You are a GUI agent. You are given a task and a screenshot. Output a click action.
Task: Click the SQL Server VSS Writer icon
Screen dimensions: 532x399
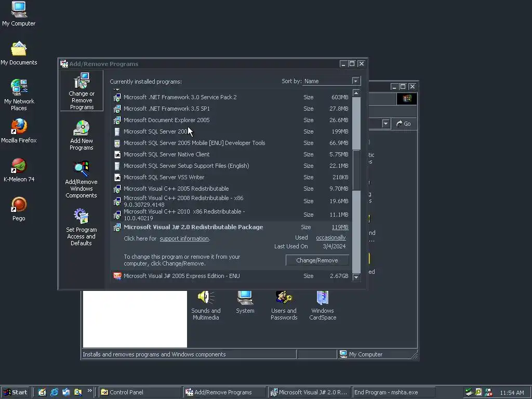coord(117,178)
